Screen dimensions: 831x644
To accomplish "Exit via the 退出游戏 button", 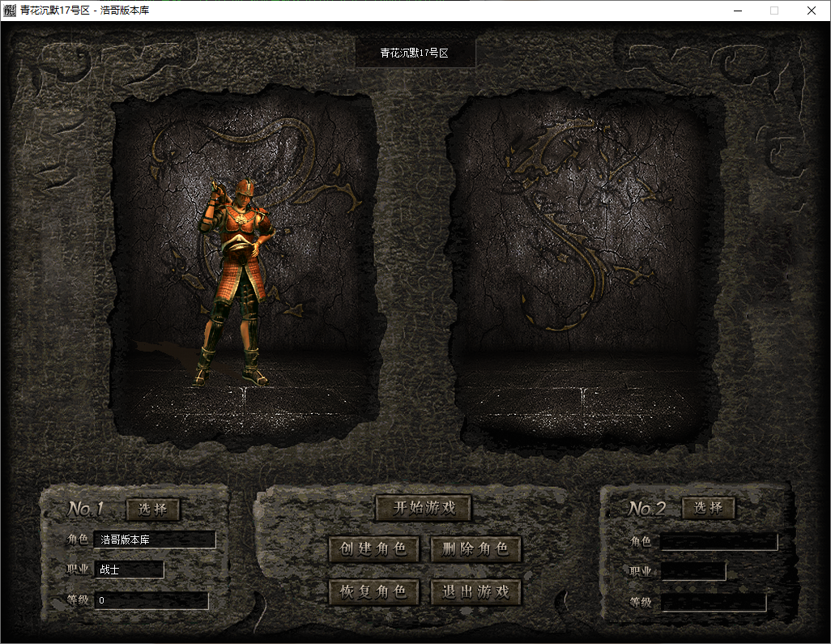I will 475,591.
